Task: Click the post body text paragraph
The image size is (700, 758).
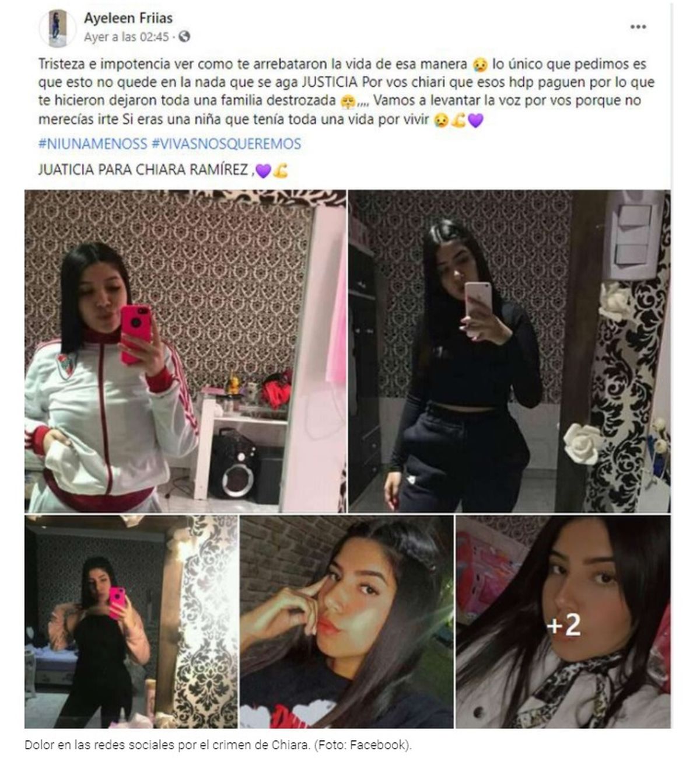Action: [x=346, y=92]
